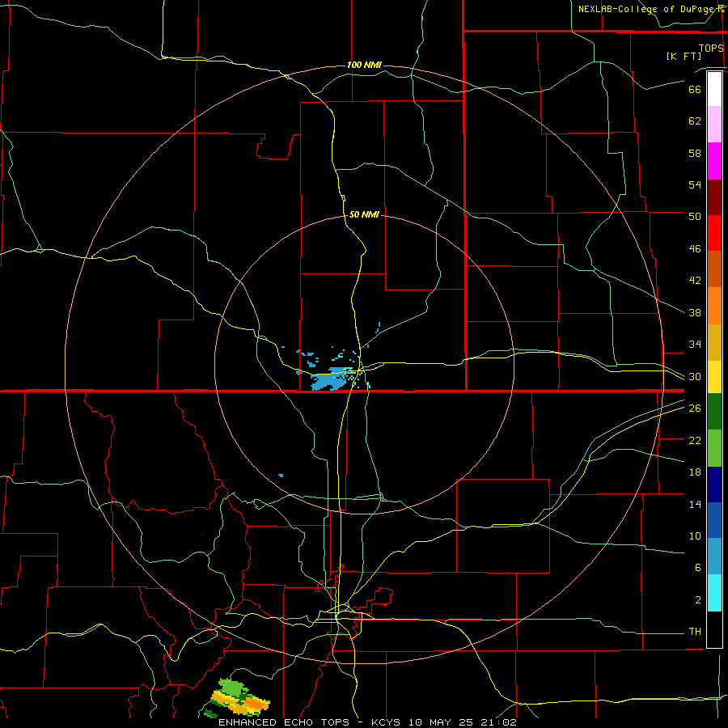This screenshot has width=728, height=728.
Task: Click the light green legend segment
Action: click(714, 448)
